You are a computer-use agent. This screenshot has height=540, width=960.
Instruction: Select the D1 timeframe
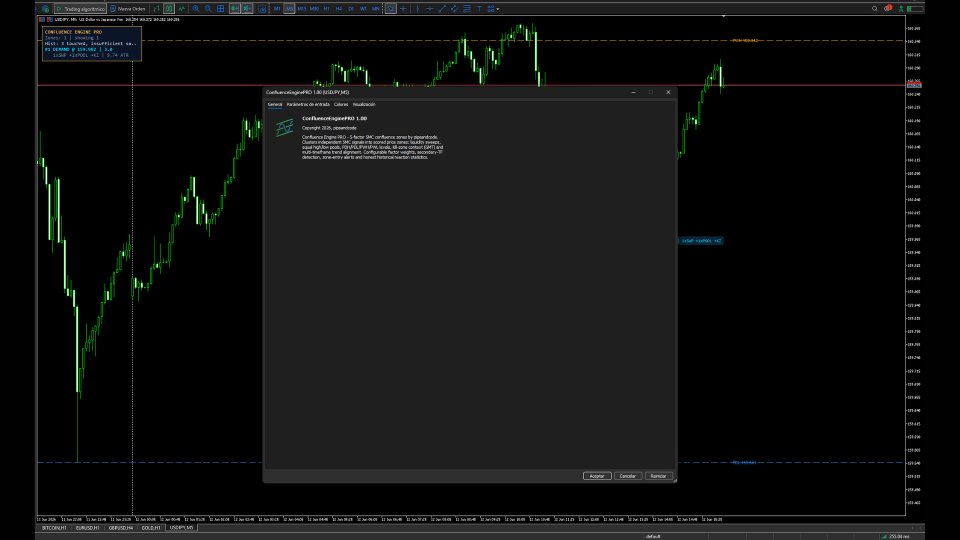[351, 9]
